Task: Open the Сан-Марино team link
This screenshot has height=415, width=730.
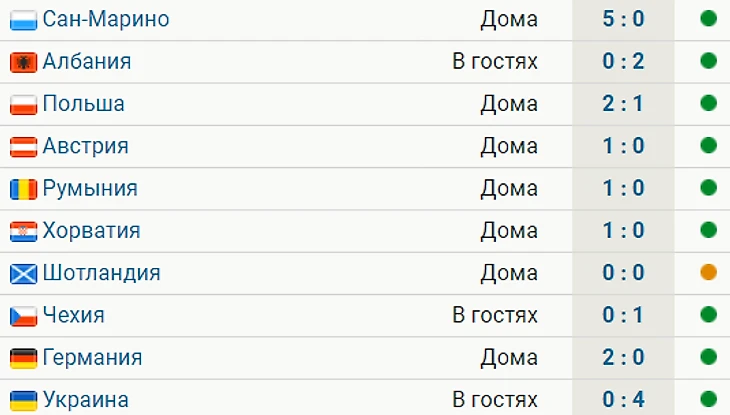Action: (105, 19)
